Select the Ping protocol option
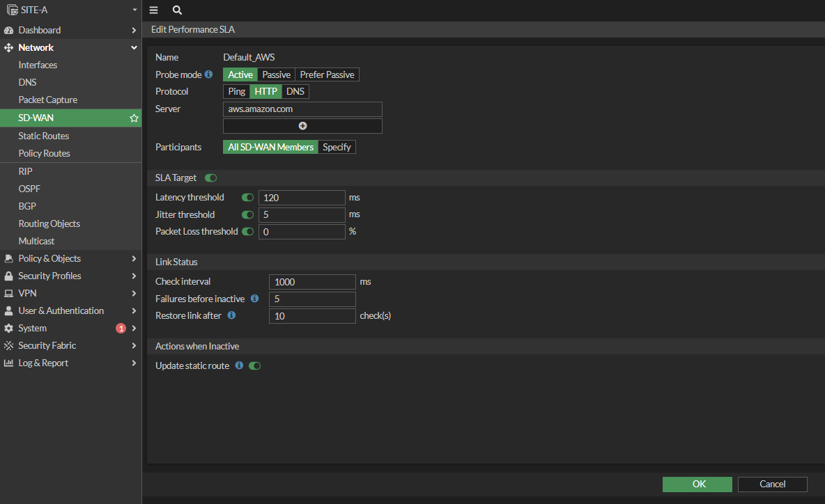Image resolution: width=825 pixels, height=504 pixels. [236, 92]
